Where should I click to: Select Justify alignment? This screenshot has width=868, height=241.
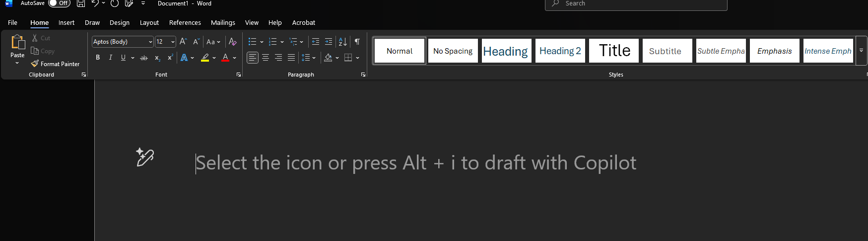click(291, 58)
